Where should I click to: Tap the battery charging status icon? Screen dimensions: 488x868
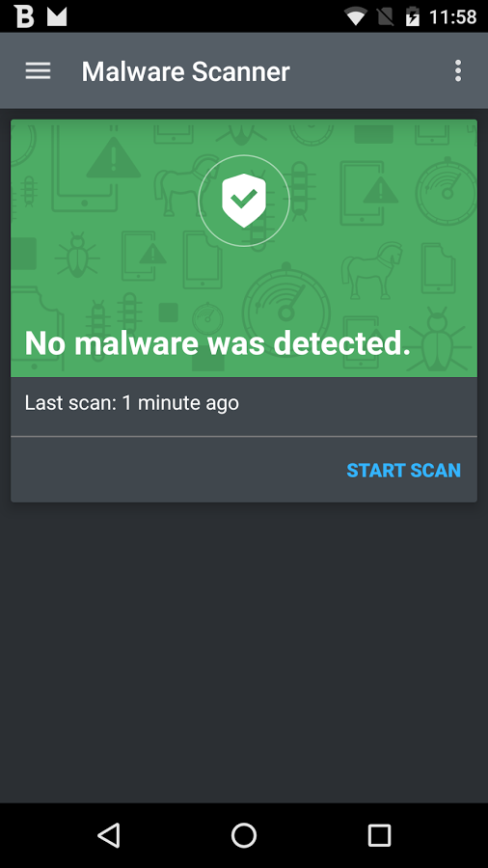tap(412, 16)
